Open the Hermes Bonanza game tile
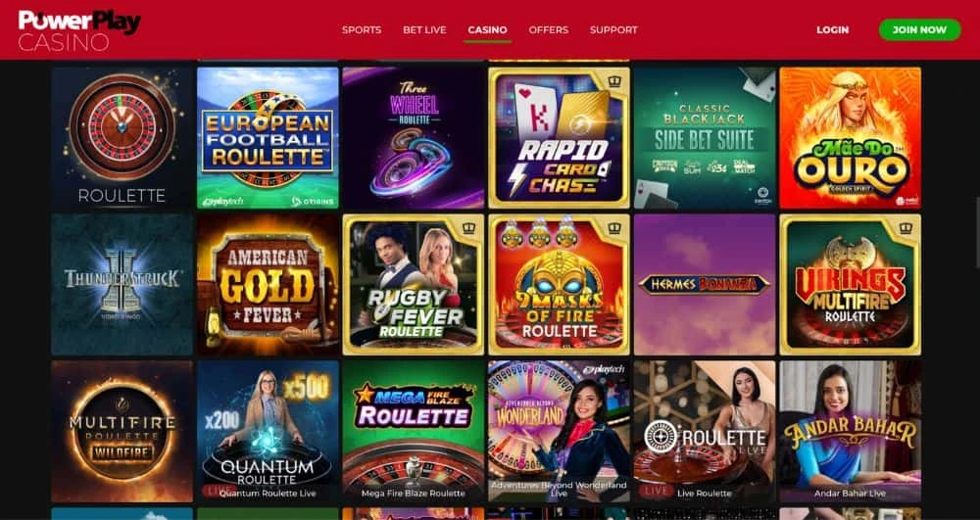Image resolution: width=980 pixels, height=520 pixels. pyautogui.click(x=705, y=285)
